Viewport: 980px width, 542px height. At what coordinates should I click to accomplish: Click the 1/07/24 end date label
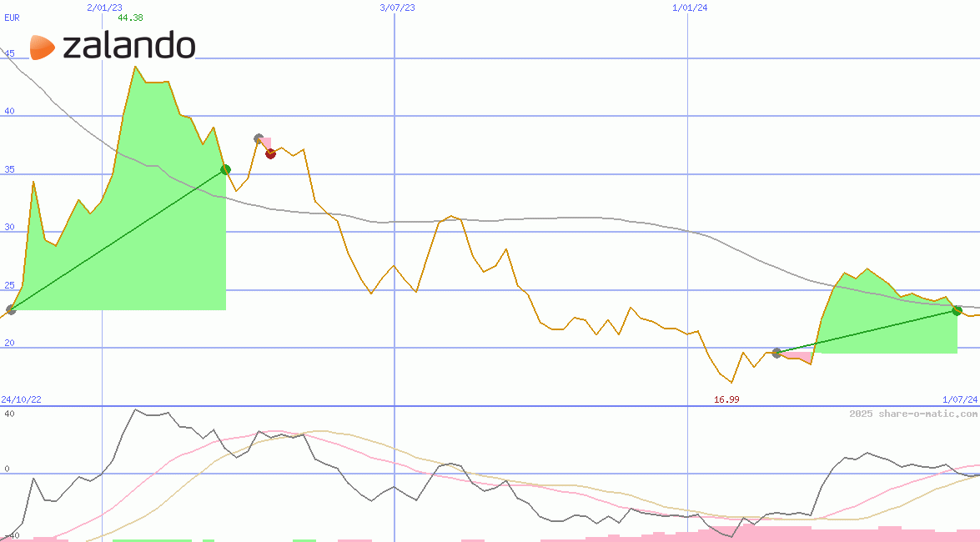[x=960, y=399]
